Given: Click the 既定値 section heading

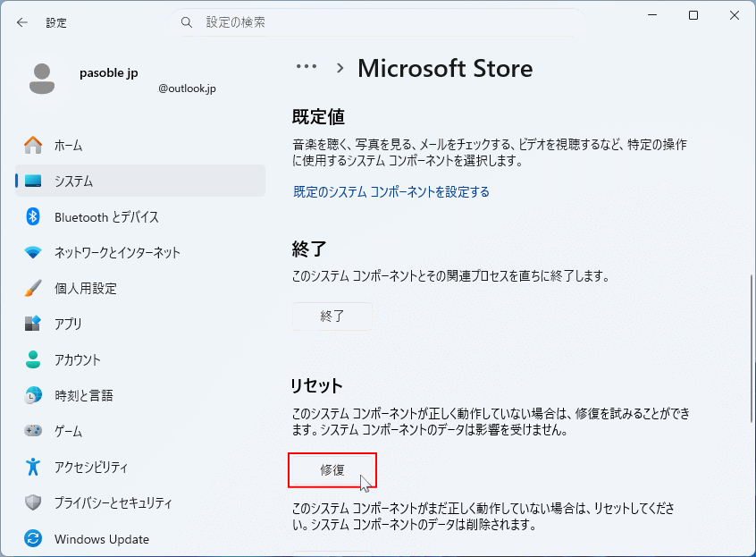Looking at the screenshot, I should 318,117.
